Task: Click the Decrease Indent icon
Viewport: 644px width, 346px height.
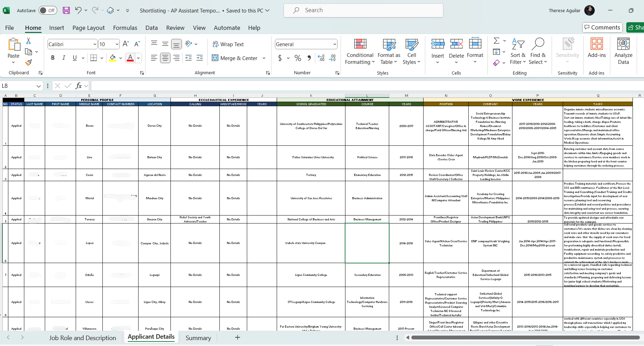Action: coord(189,58)
